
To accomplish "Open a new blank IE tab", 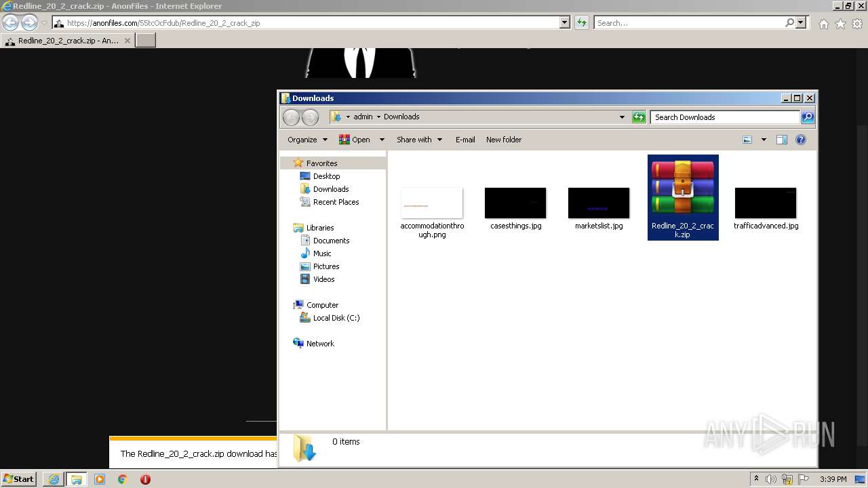I will [146, 41].
